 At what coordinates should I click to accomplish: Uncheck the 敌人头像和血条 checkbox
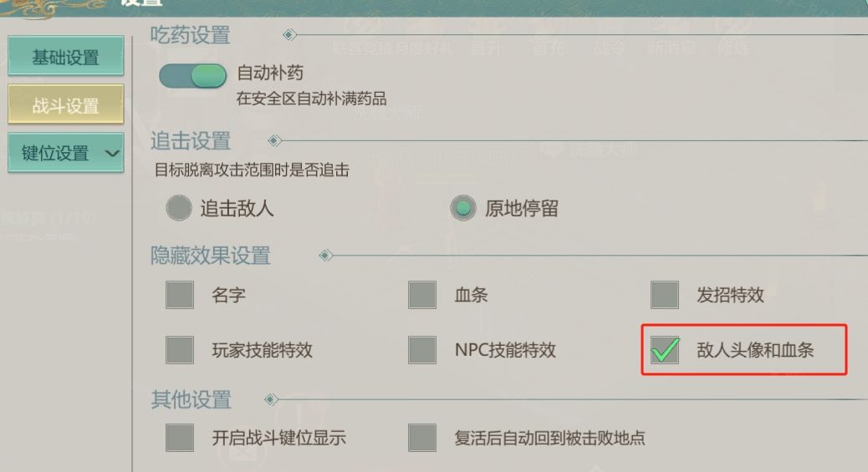[665, 349]
